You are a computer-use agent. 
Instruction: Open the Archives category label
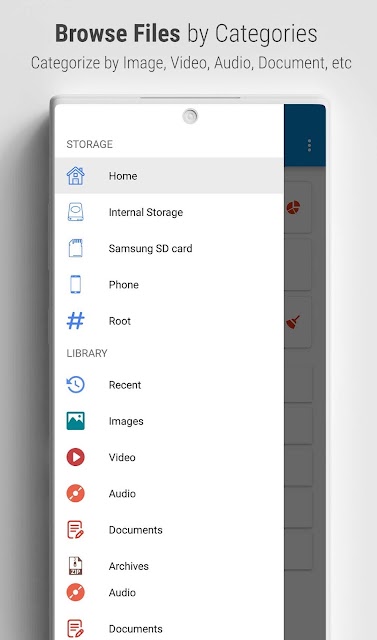pyautogui.click(x=129, y=566)
